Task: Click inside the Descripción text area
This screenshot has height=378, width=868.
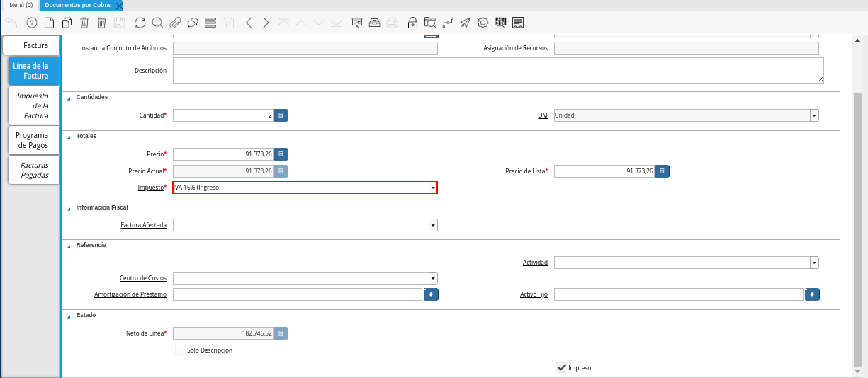Action: click(x=498, y=71)
